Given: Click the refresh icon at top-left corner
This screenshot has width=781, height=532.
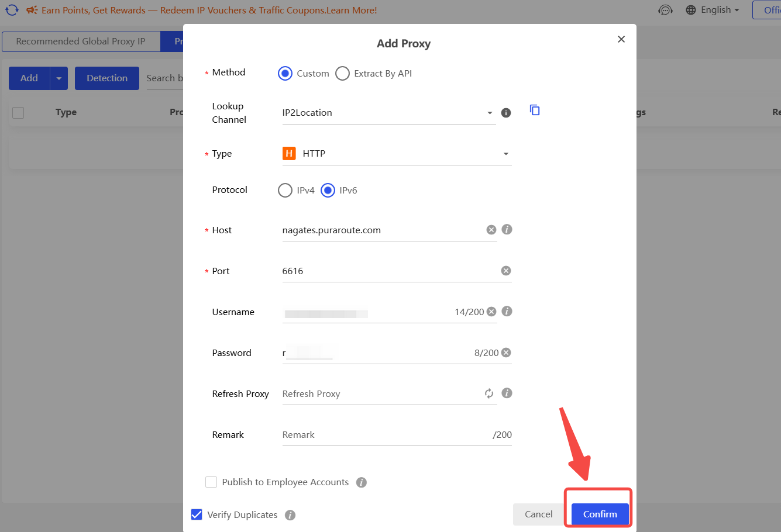Looking at the screenshot, I should click(12, 10).
